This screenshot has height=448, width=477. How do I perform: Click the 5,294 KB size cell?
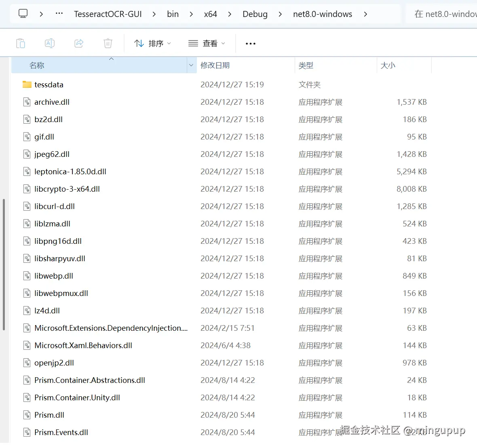pos(412,172)
